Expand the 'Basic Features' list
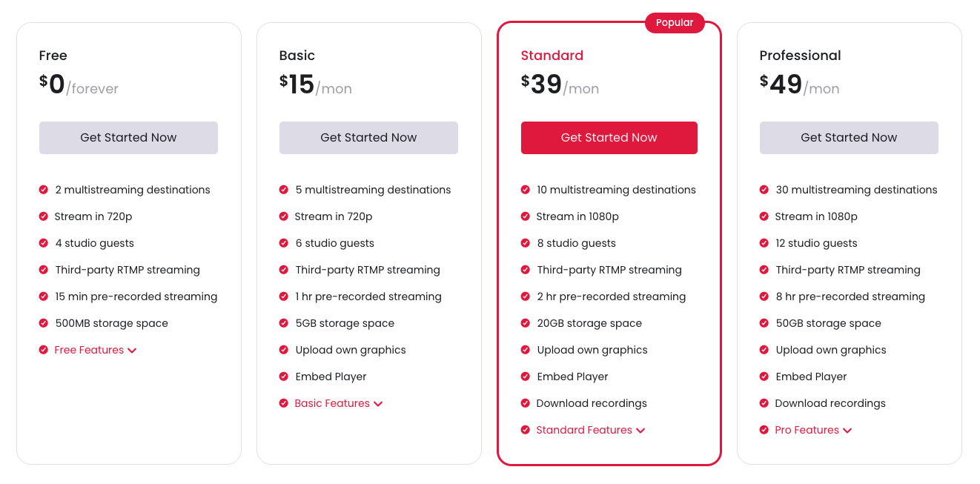The width and height of the screenshot is (980, 484). (331, 403)
